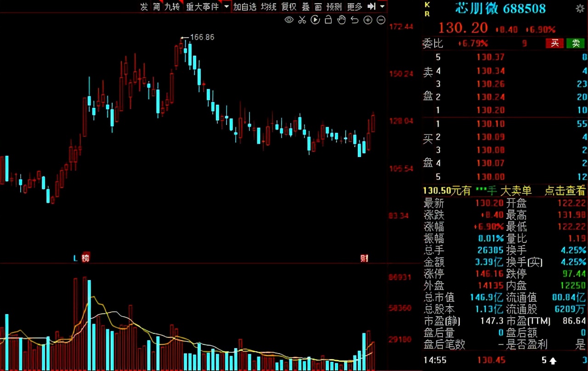Click the 市盈(TTM) value 86.64

pyautogui.click(x=574, y=321)
